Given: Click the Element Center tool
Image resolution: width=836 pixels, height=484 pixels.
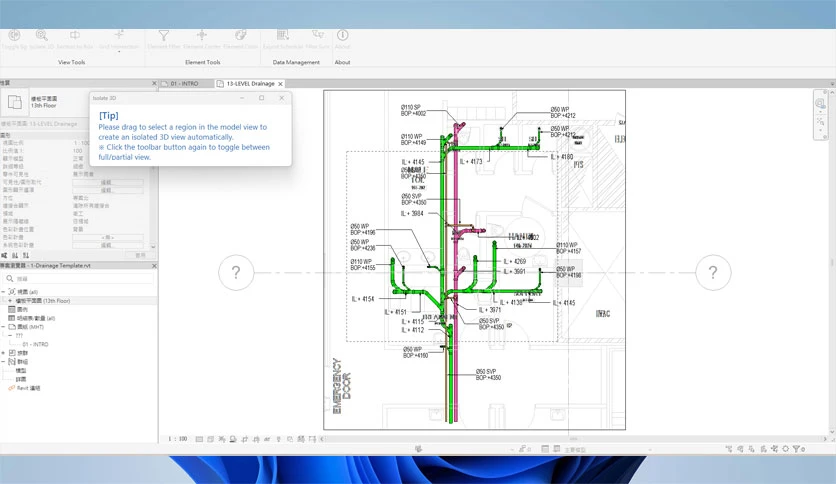Looking at the screenshot, I should (x=202, y=35).
